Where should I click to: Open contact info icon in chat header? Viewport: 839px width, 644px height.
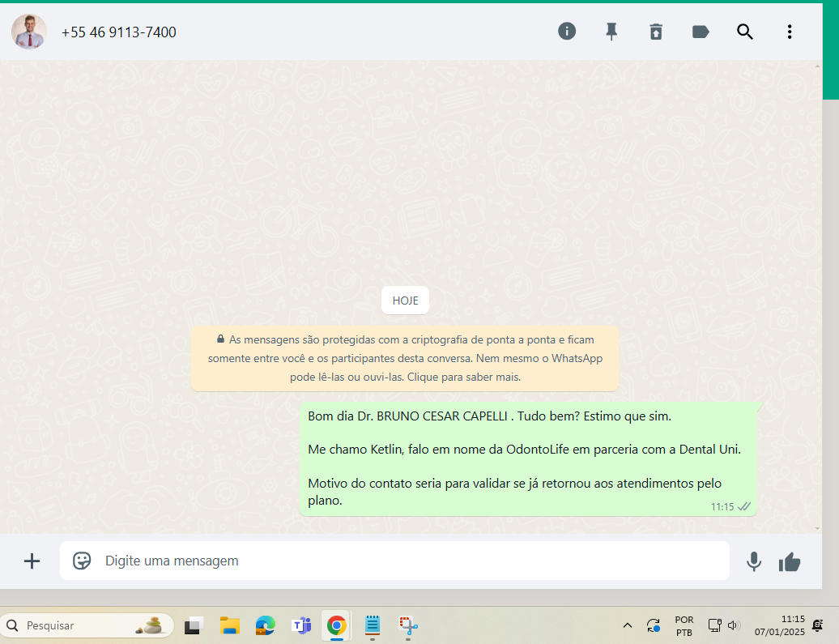pyautogui.click(x=567, y=32)
